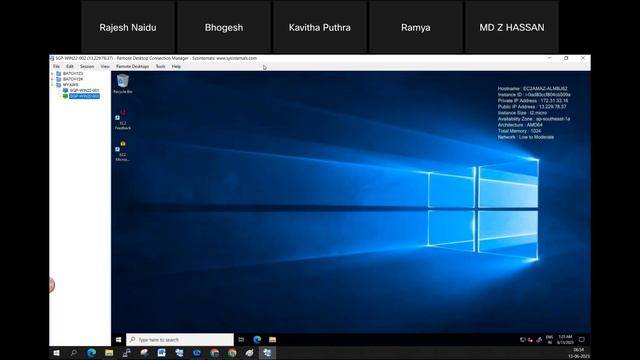Click the Availability Zone line
The height and width of the screenshot is (360, 640).
534,119
